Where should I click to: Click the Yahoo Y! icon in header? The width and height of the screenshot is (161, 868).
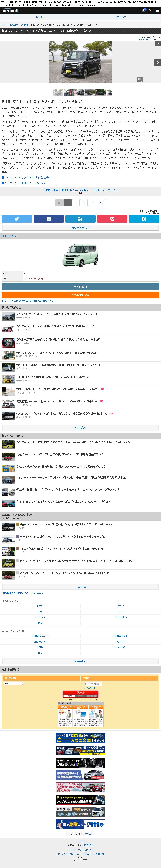151,11
